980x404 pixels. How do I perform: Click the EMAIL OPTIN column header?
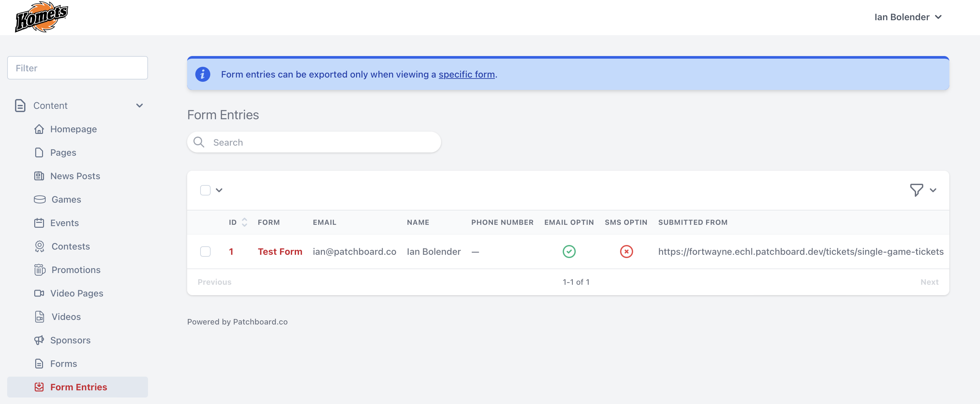(569, 222)
